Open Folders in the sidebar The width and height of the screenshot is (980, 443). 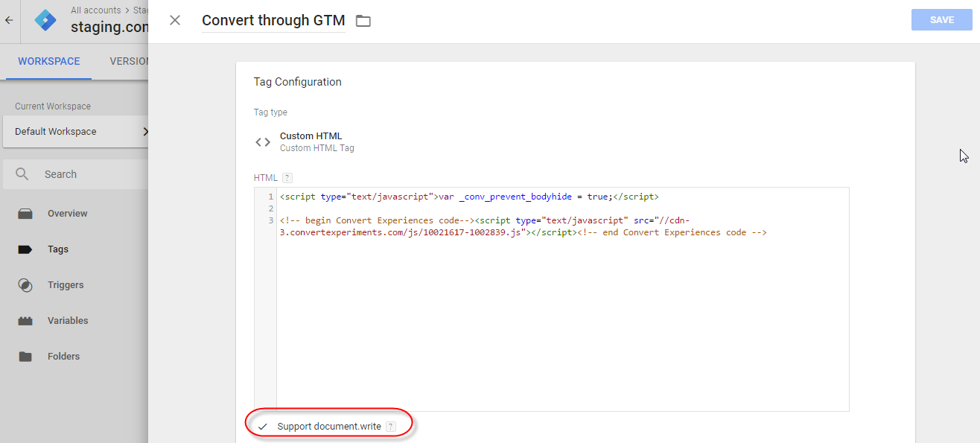tap(63, 357)
